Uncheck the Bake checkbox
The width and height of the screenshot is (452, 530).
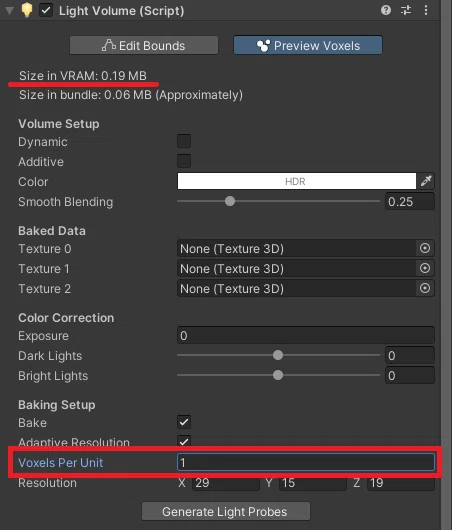pos(184,422)
